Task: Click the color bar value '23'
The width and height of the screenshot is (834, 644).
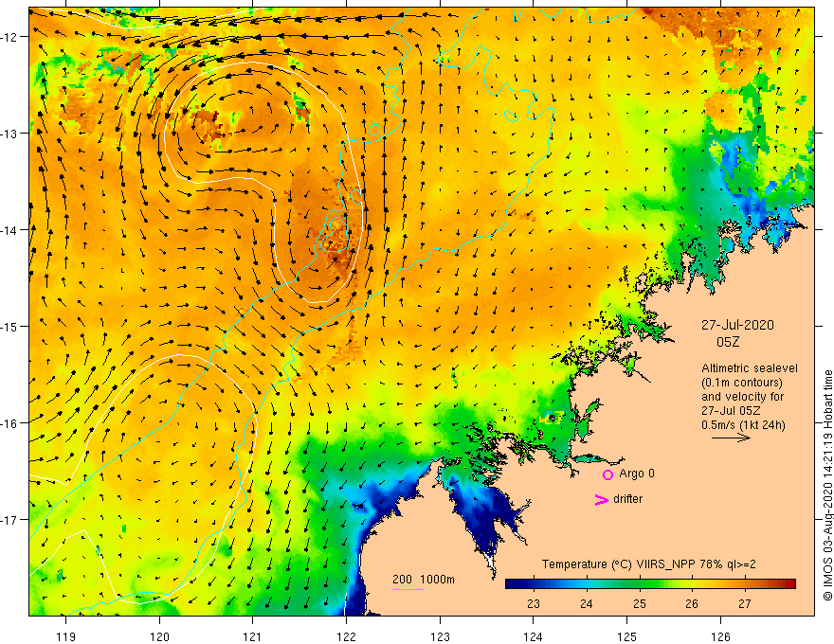Action: coord(534,604)
